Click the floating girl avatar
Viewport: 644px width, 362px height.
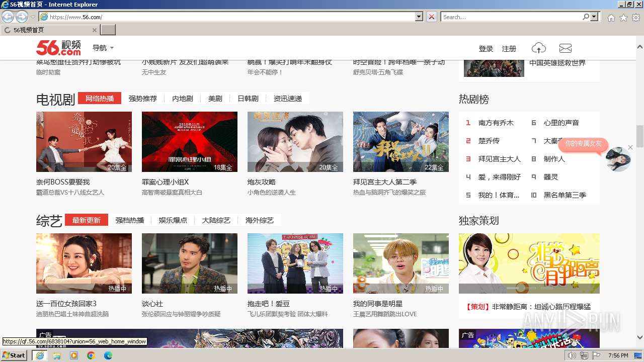click(x=618, y=159)
